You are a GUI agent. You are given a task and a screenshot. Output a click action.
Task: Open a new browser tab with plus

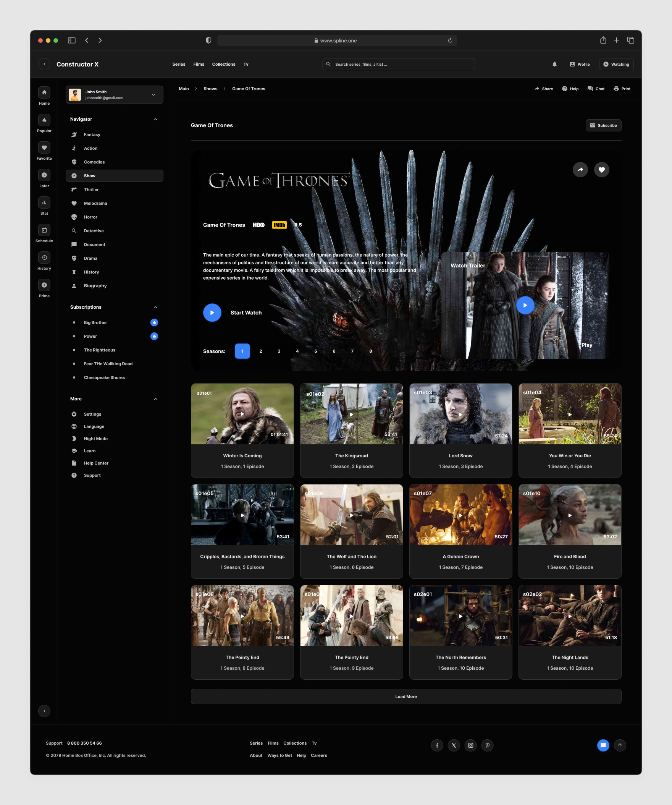(617, 40)
